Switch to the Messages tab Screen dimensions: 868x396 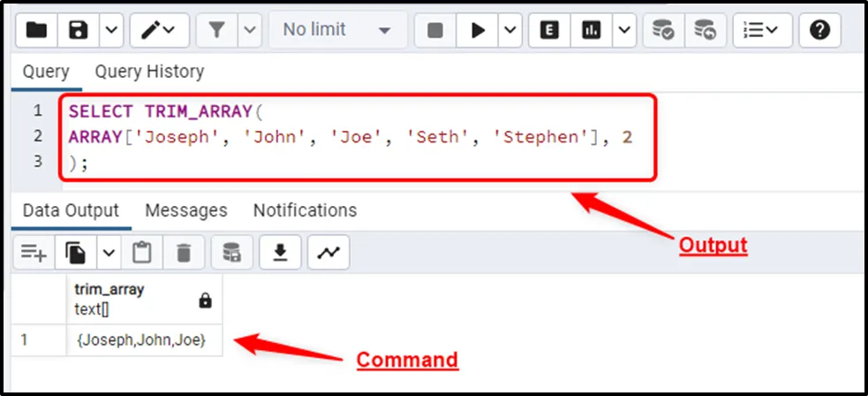coord(185,210)
